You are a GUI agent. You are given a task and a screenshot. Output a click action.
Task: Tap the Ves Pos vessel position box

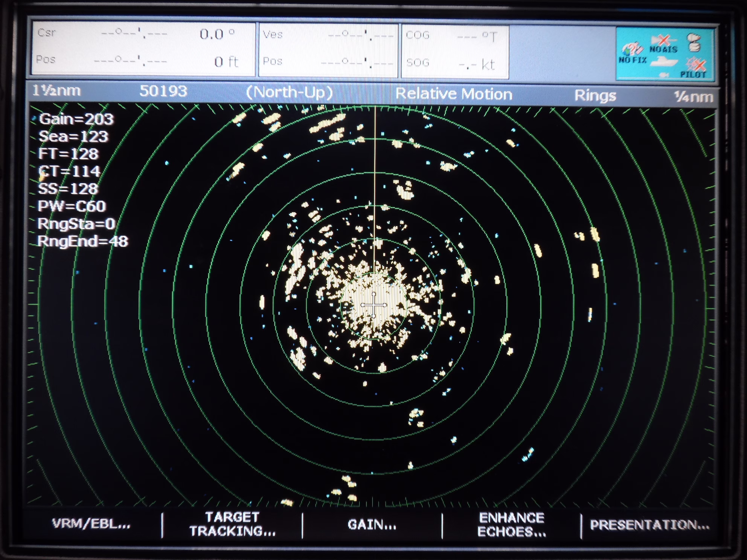tap(328, 50)
